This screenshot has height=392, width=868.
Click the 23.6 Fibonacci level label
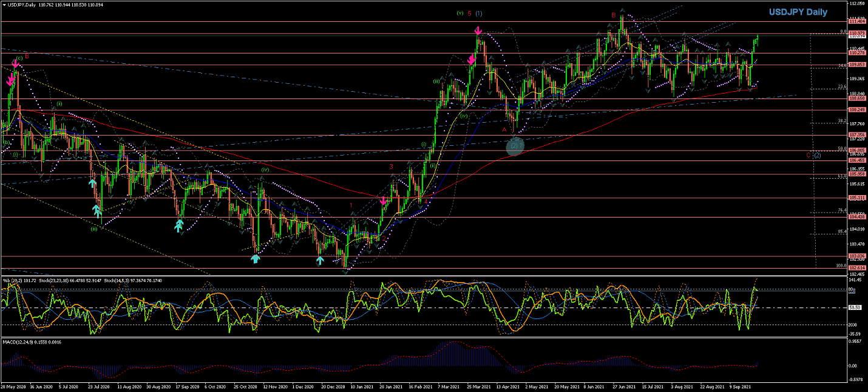coord(842,86)
